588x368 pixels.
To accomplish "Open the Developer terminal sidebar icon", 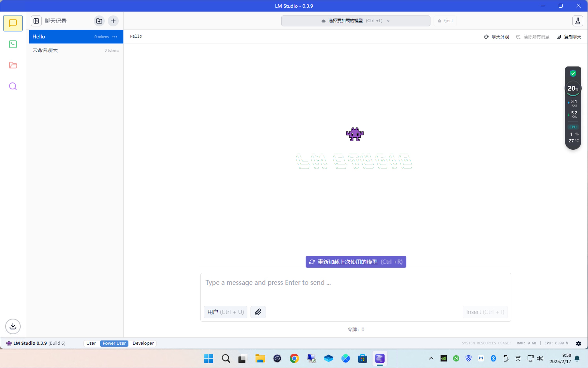I will click(x=13, y=44).
